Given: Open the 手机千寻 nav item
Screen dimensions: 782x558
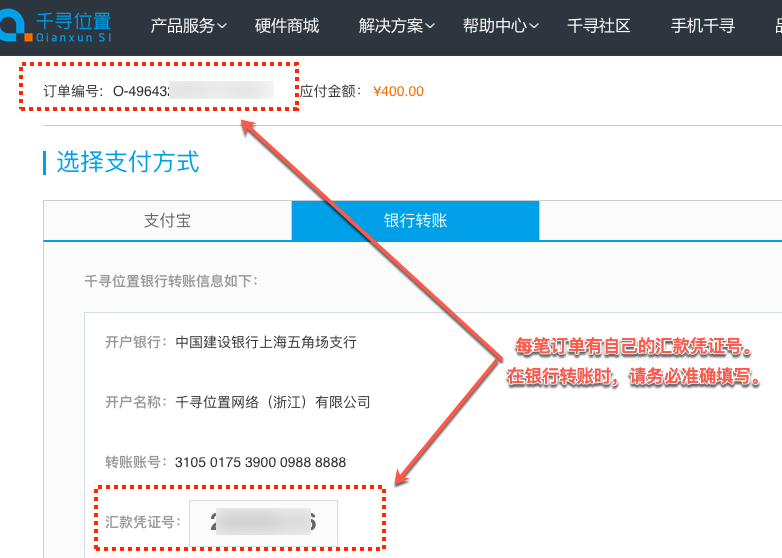Looking at the screenshot, I should 703,26.
